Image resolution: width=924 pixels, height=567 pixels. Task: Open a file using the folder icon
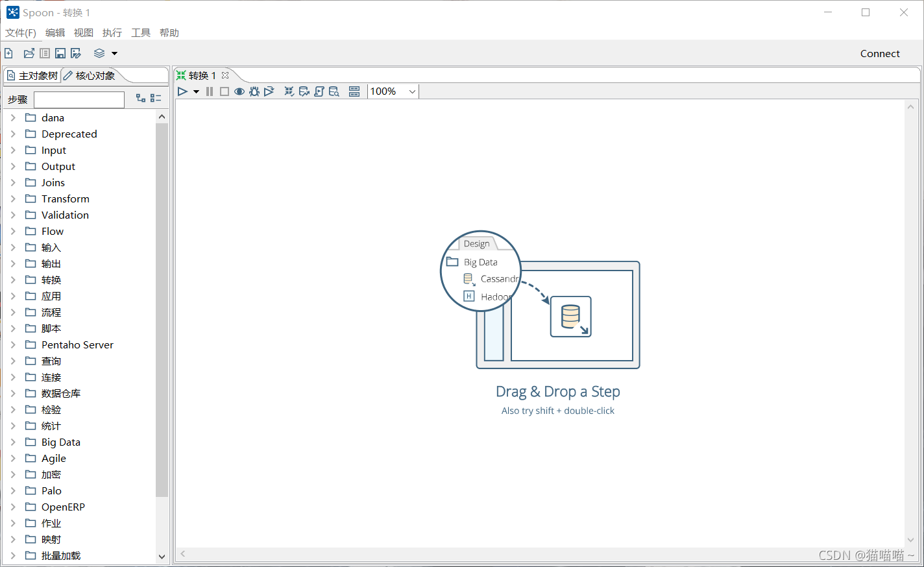pos(29,53)
